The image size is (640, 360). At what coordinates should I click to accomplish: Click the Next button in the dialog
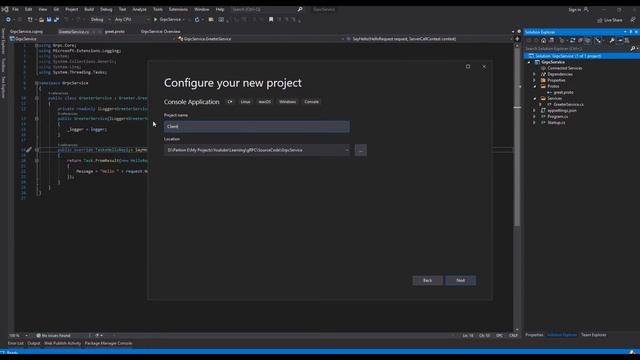460,280
